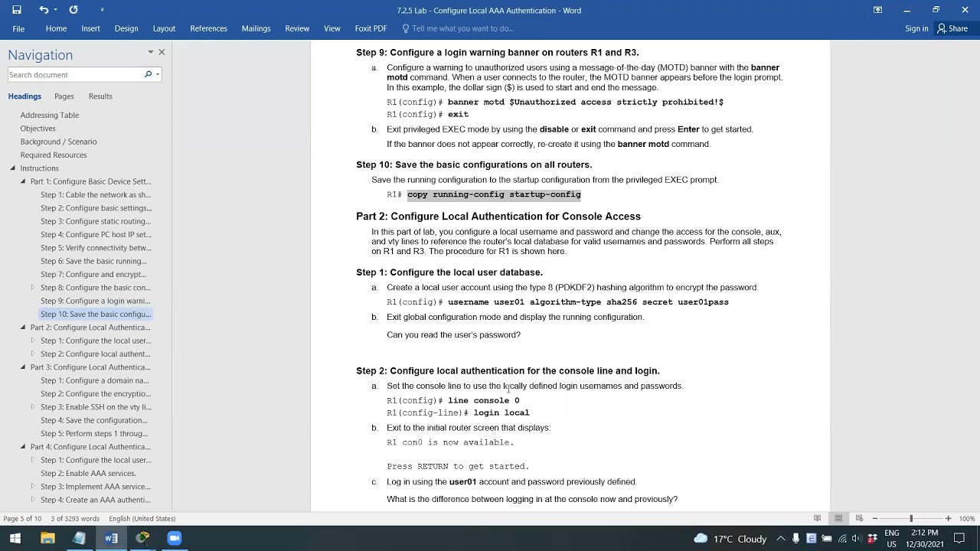Switch to Word app in taskbar

111,538
